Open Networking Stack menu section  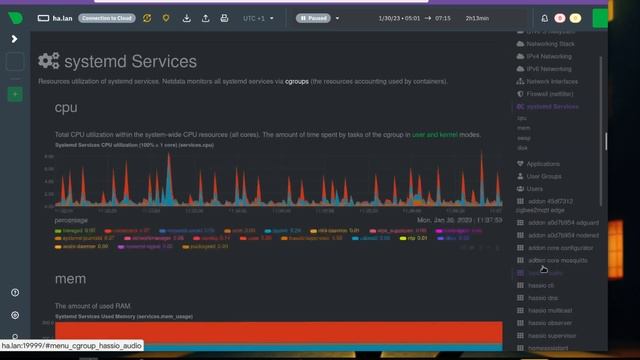546,44
